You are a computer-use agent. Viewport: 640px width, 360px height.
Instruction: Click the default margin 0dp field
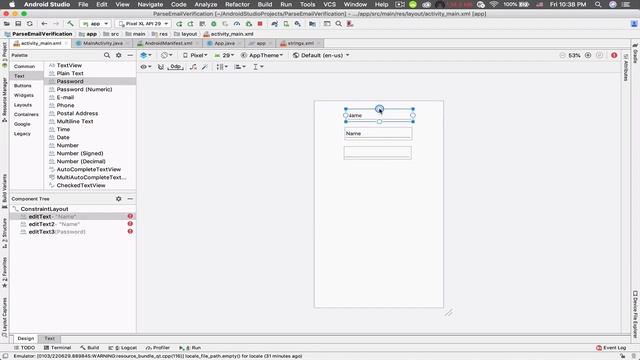(x=176, y=67)
